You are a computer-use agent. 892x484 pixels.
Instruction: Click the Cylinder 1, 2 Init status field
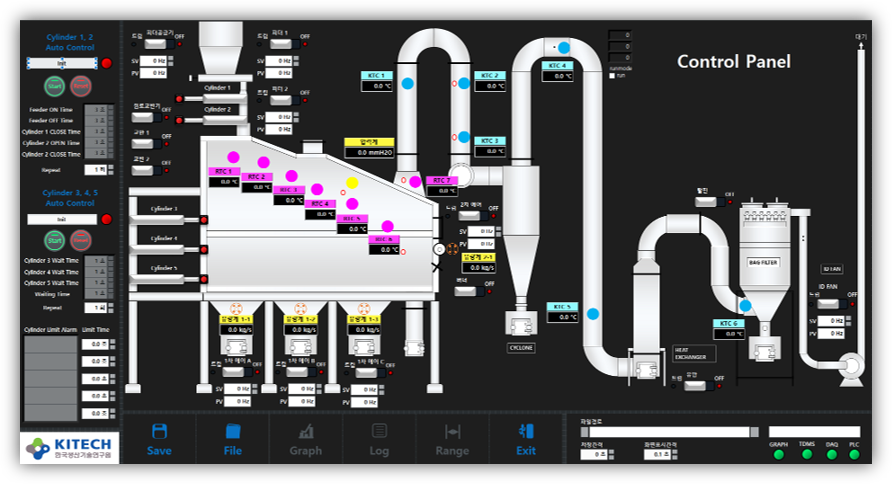point(62,63)
